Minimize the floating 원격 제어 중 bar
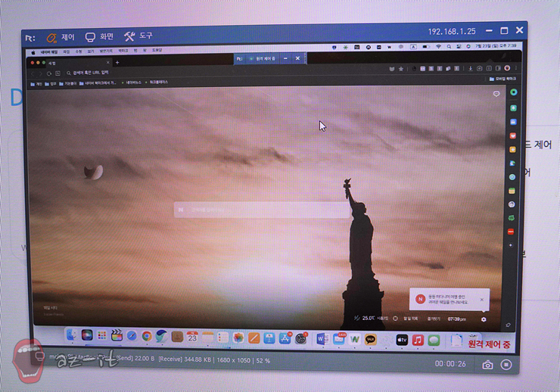Screen dimensions: 560x392 pyautogui.click(x=285, y=58)
